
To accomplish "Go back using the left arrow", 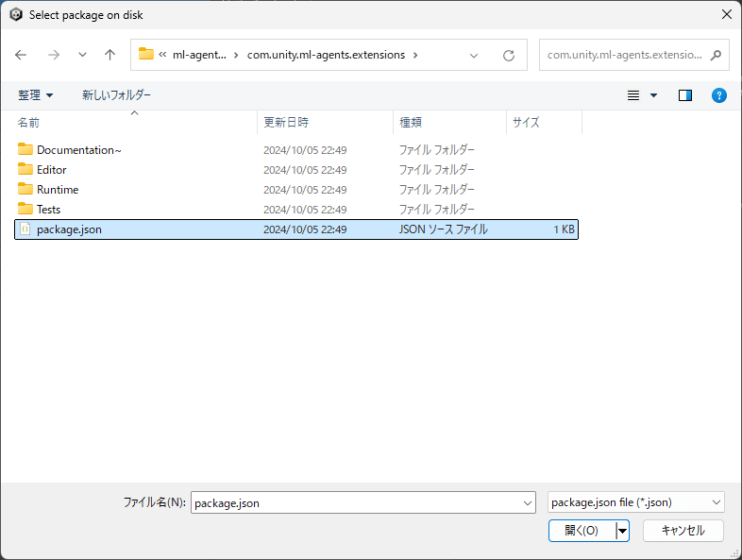I will click(21, 55).
